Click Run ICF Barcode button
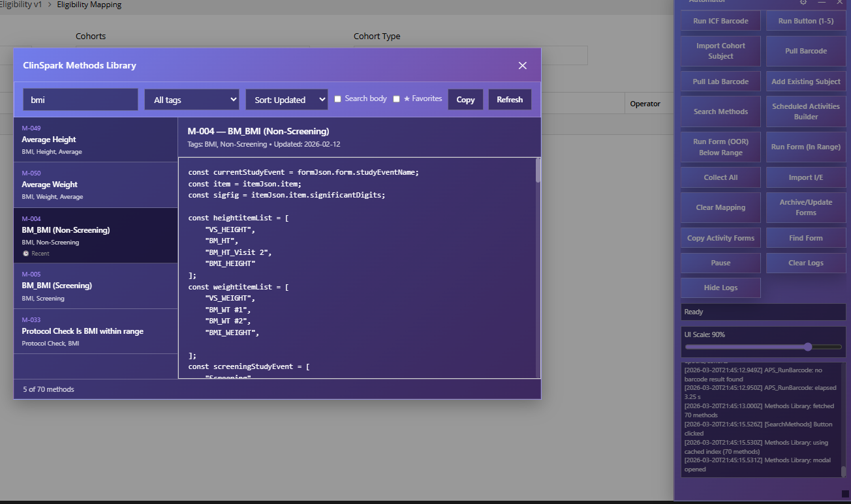 tap(720, 21)
